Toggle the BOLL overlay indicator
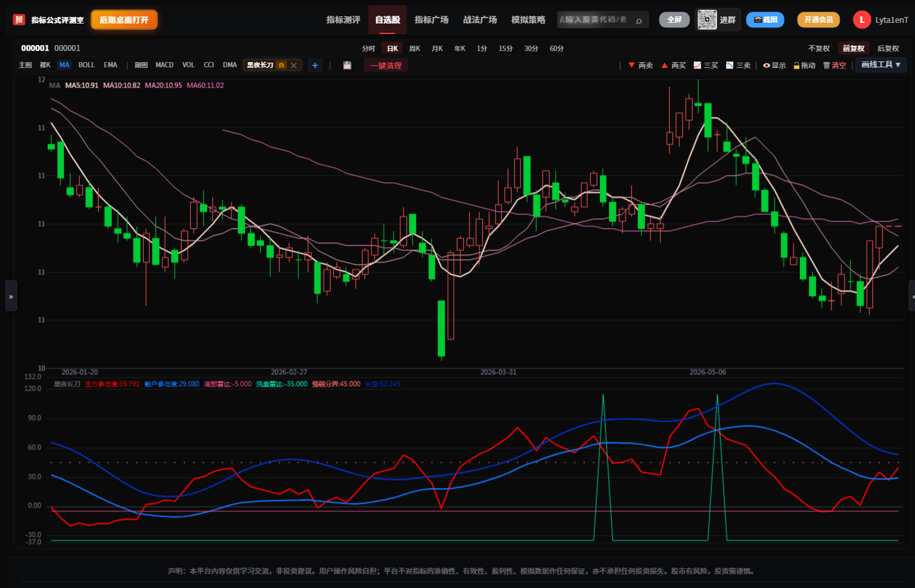Viewport: 915px width, 588px height. point(86,65)
